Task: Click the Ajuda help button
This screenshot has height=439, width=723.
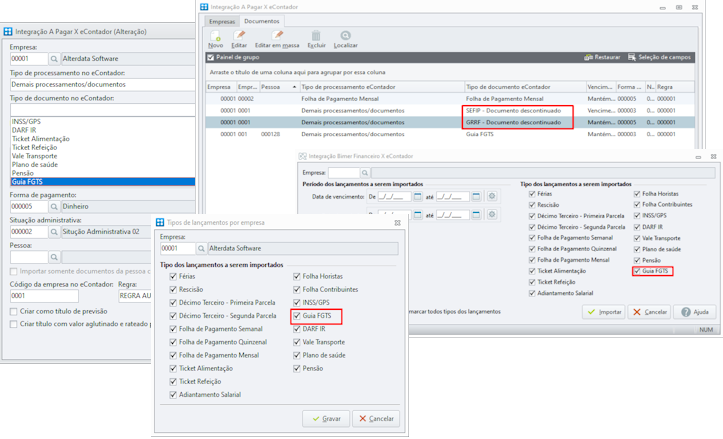Action: [695, 312]
